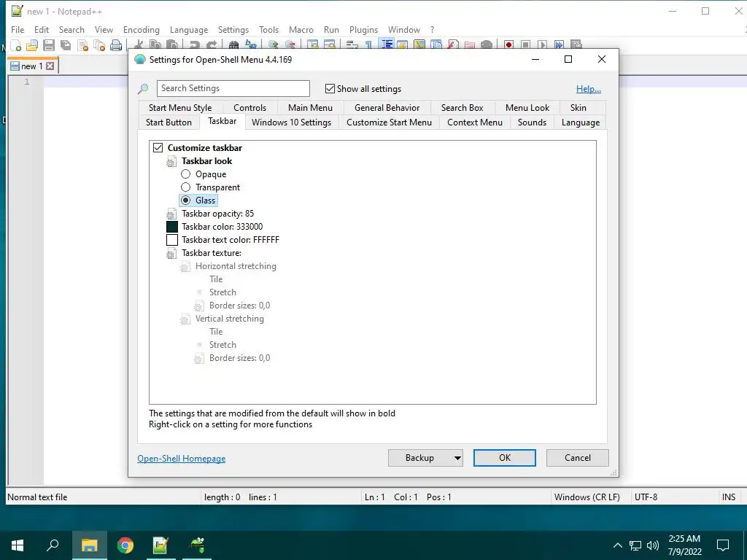Image resolution: width=747 pixels, height=560 pixels.
Task: Click the Start Recording macro icon
Action: pos(508,44)
